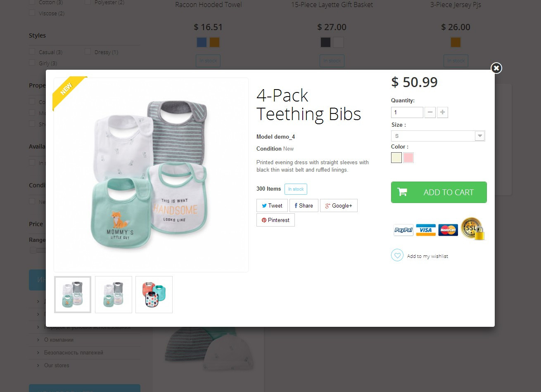Click the Quantity input field
Screen dimensions: 541x392
tap(407, 112)
